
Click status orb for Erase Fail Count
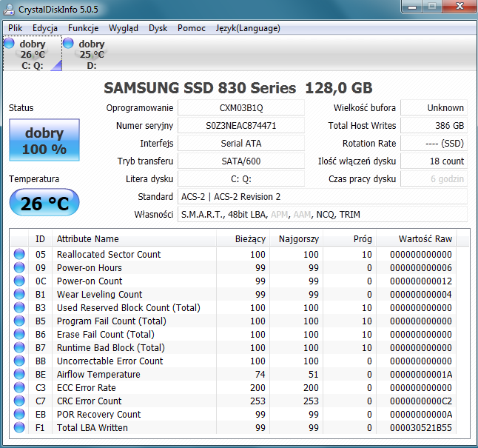point(19,334)
